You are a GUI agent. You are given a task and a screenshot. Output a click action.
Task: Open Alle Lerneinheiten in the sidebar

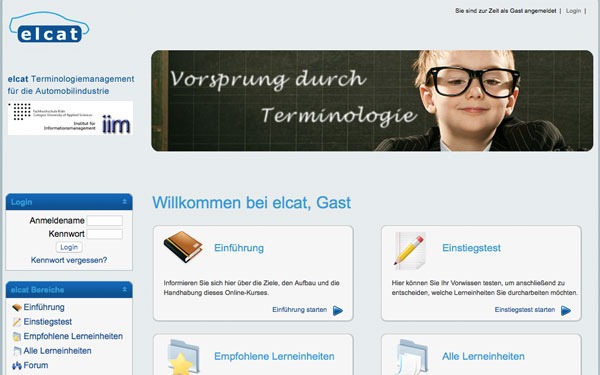[57, 351]
